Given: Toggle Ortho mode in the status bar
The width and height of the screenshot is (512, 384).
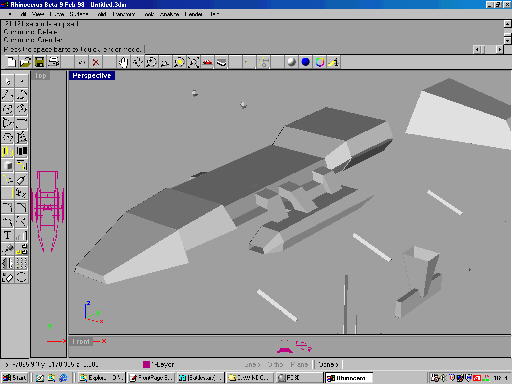Looking at the screenshot, I should pos(275,364).
